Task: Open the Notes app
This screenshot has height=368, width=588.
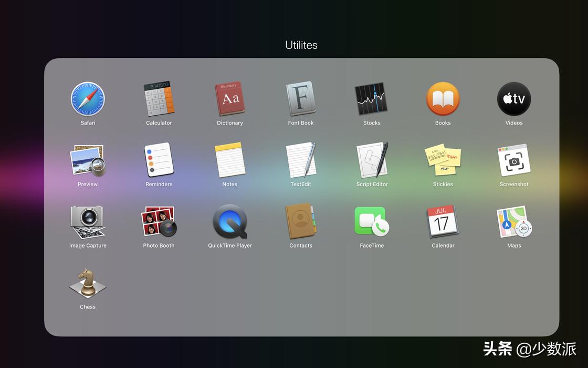Action: 230,160
